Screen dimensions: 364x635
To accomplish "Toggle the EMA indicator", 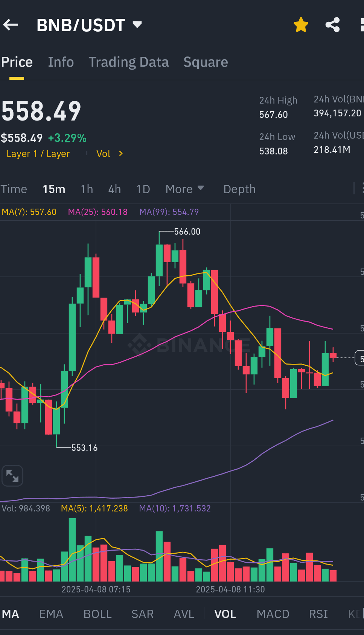I will click(51, 614).
